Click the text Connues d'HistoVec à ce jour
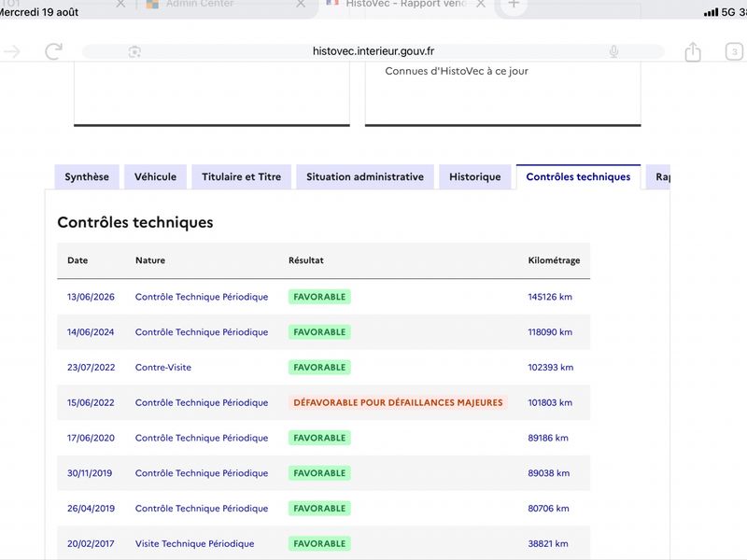The width and height of the screenshot is (747, 560). (x=457, y=71)
